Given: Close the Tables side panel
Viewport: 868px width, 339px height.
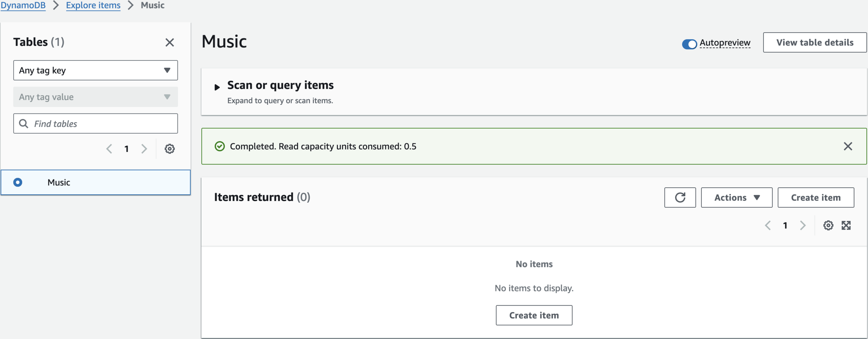Looking at the screenshot, I should pyautogui.click(x=169, y=42).
